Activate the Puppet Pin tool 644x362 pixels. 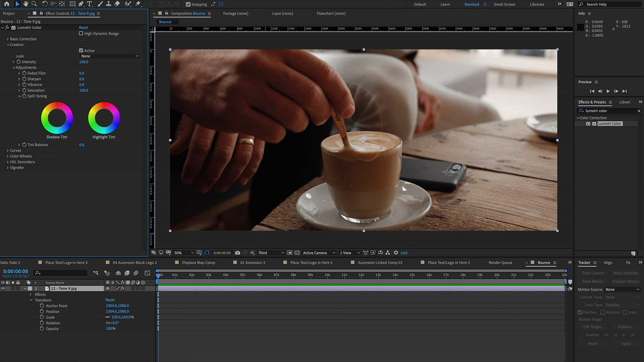tap(138, 4)
